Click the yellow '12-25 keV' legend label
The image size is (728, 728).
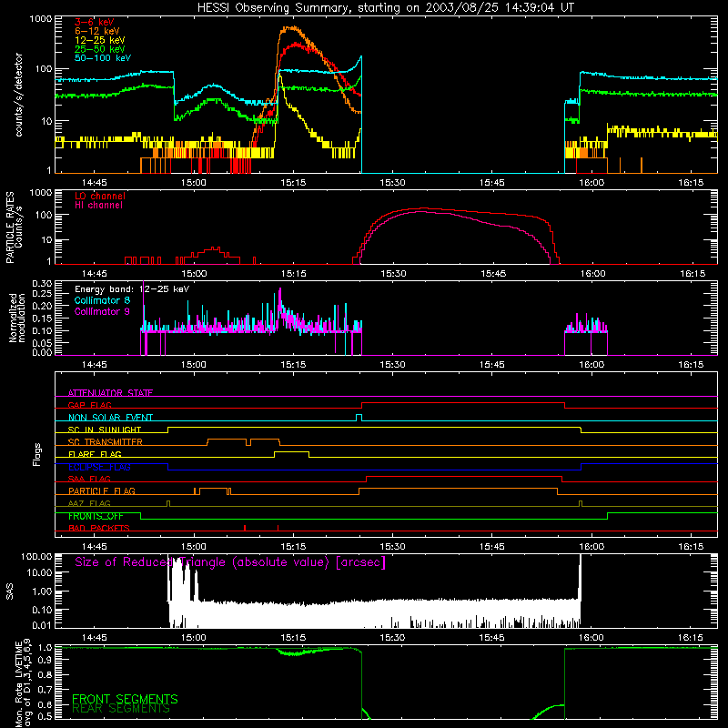tap(100, 40)
